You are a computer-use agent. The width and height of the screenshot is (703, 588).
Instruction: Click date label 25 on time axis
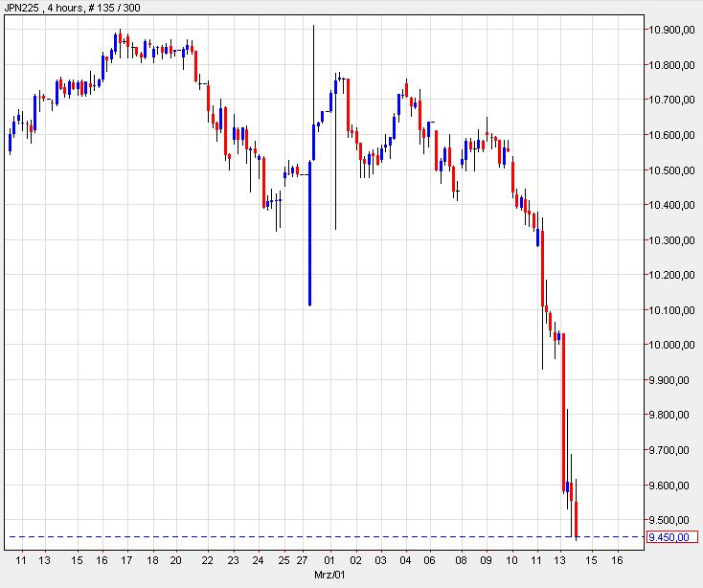(x=283, y=560)
